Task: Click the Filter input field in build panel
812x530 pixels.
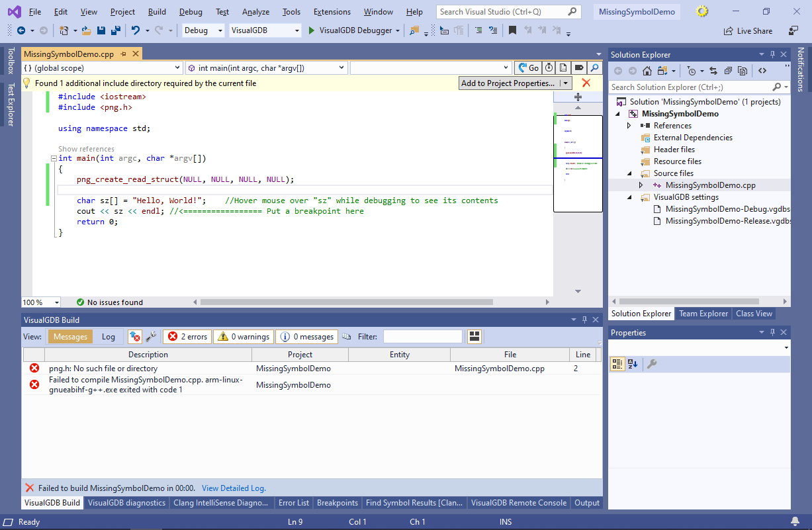Action: tap(422, 336)
